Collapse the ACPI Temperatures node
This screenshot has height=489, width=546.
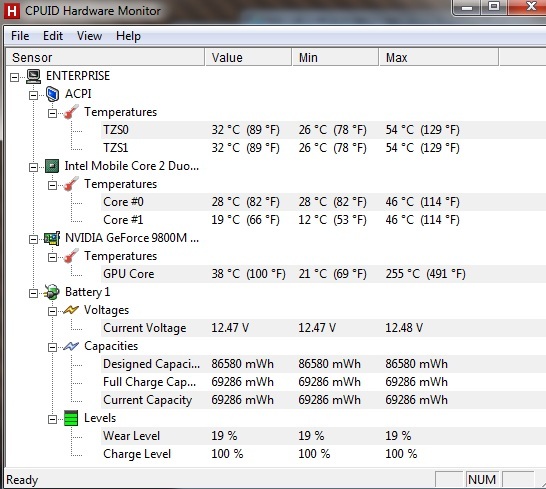tap(52, 113)
